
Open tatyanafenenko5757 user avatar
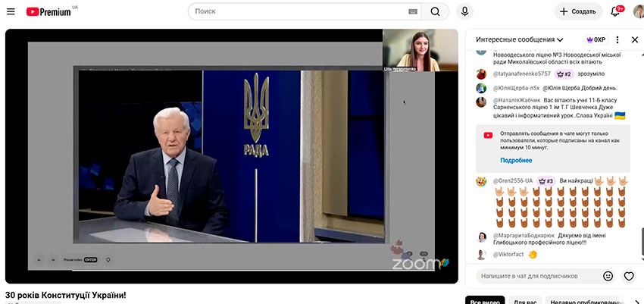coord(481,74)
